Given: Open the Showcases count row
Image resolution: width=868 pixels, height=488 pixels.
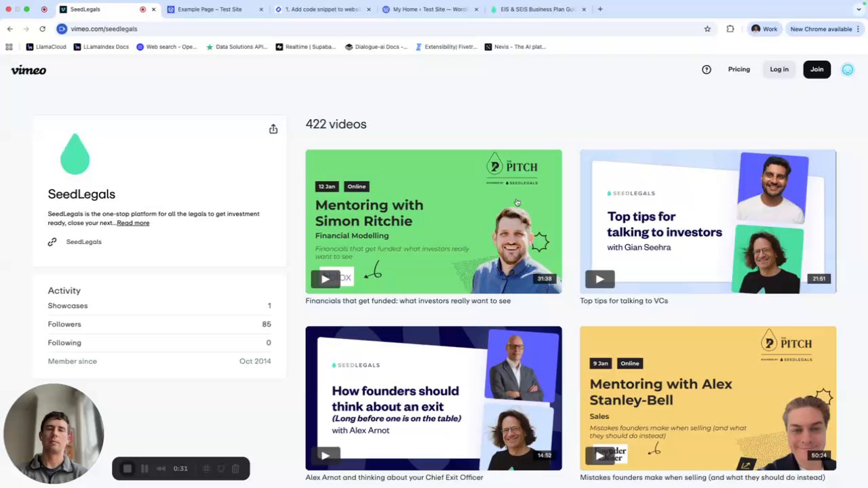Looking at the screenshot, I should [159, 306].
